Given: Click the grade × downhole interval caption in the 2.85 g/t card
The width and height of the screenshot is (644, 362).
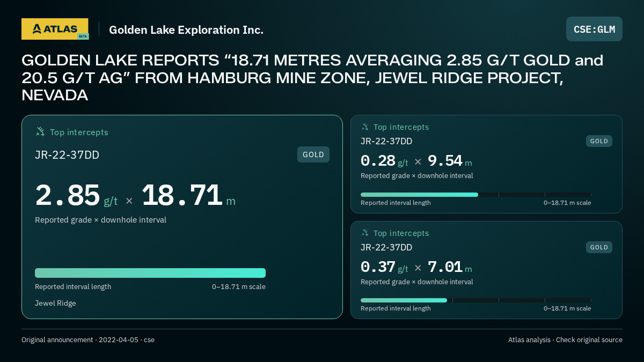Looking at the screenshot, I should (100, 220).
